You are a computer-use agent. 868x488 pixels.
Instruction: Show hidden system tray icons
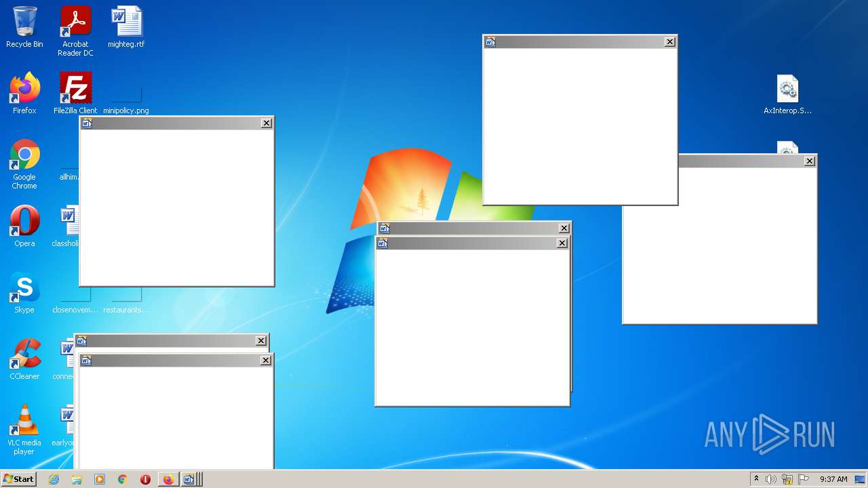click(756, 479)
